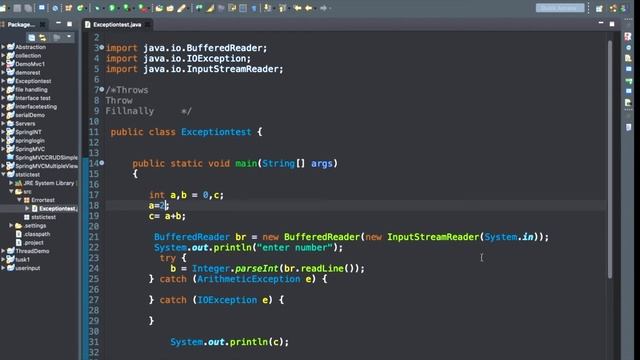
Task: Select SpringMVCCRUDSimple project
Action: pyautogui.click(x=47, y=157)
